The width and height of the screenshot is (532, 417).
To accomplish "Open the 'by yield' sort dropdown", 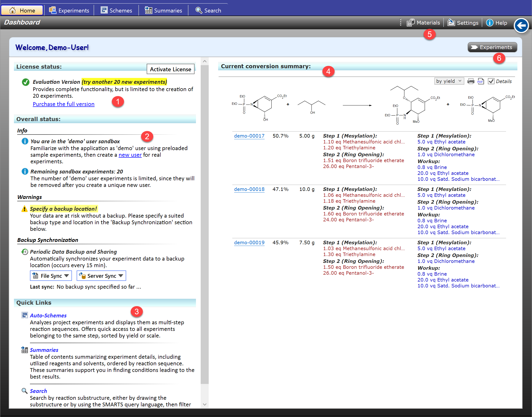I will click(449, 81).
